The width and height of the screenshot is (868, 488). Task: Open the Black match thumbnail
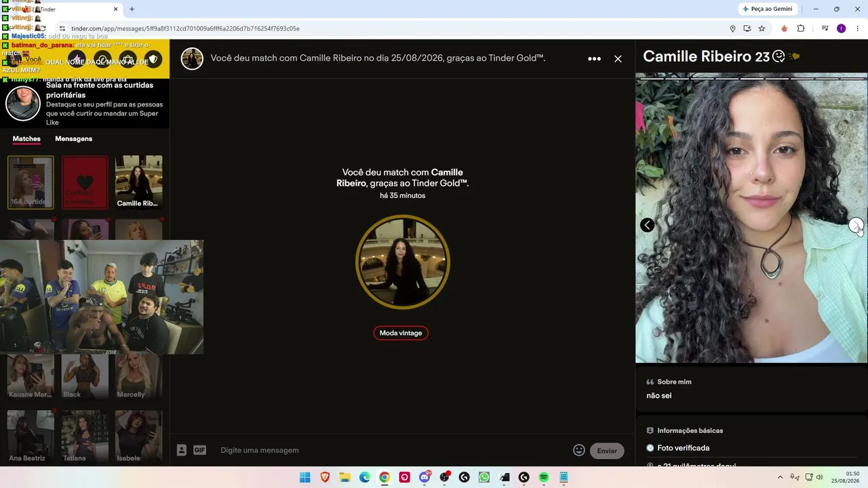pyautogui.click(x=85, y=376)
